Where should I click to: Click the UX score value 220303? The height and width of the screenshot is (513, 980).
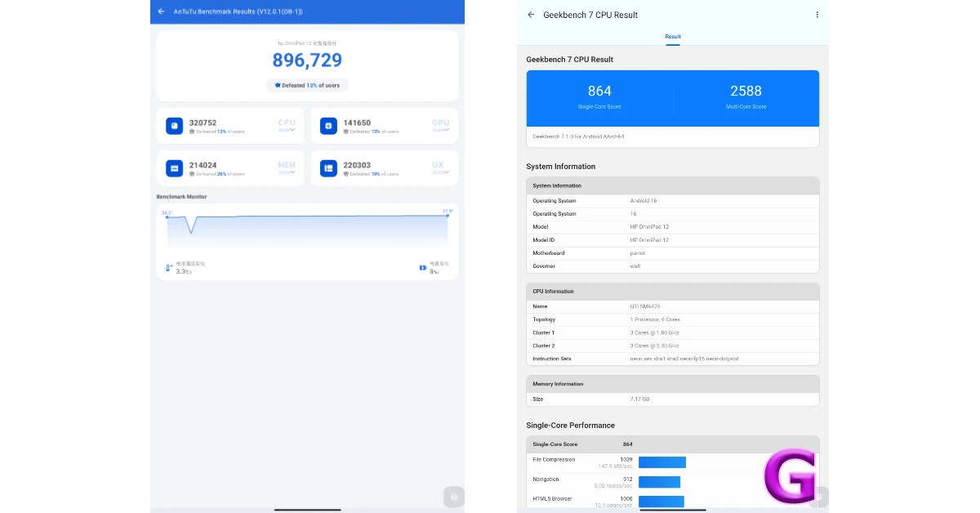point(357,165)
